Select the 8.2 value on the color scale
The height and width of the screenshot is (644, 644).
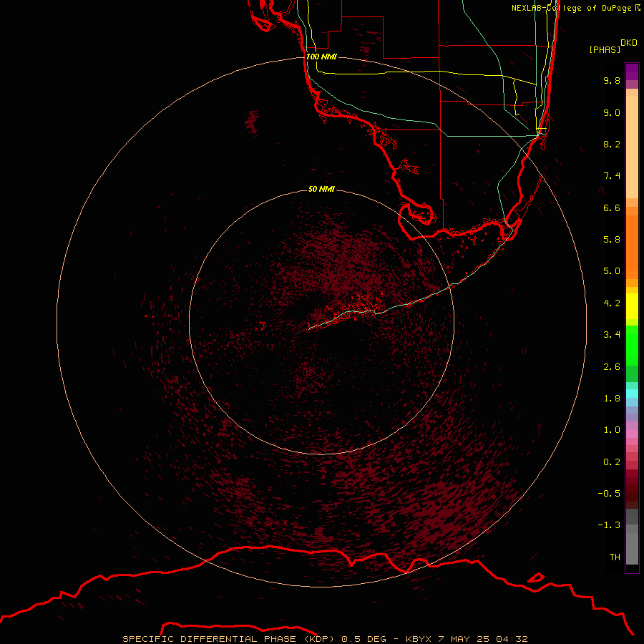[612, 144]
